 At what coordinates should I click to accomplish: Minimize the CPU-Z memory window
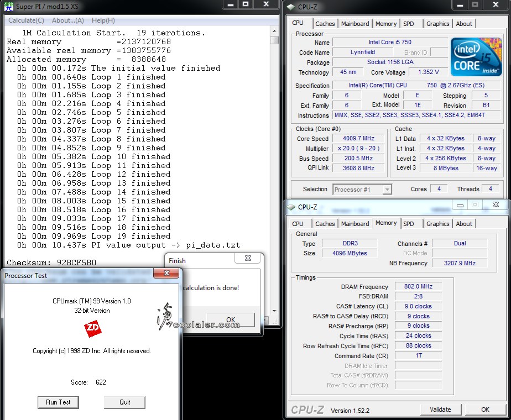click(460, 205)
